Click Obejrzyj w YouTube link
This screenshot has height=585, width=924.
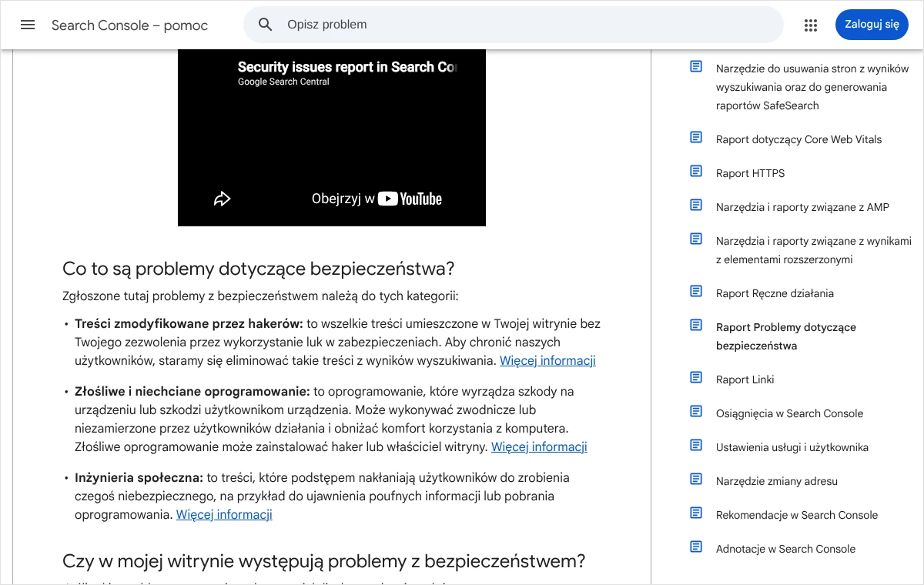coord(377,199)
